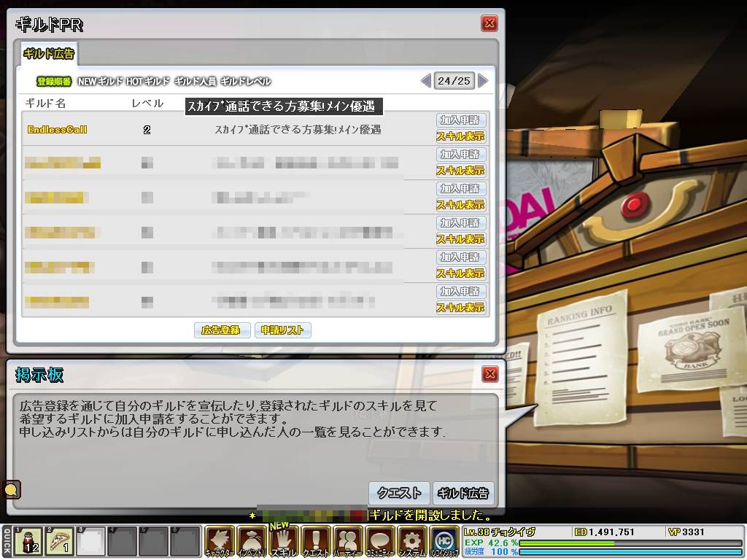
Task: Click スキル表示 for EndlessCall guild
Action: pyautogui.click(x=461, y=136)
